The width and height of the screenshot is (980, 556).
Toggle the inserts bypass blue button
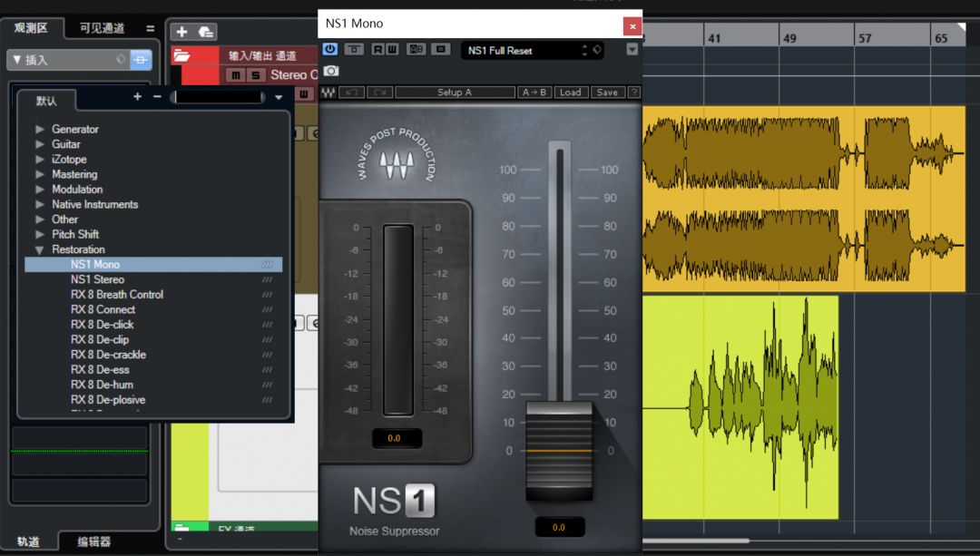141,60
